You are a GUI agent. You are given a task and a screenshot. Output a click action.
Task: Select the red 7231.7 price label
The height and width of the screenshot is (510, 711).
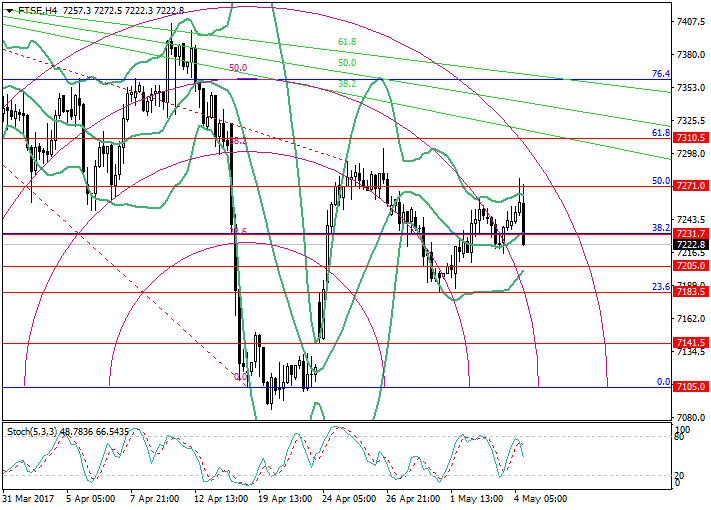click(x=691, y=233)
